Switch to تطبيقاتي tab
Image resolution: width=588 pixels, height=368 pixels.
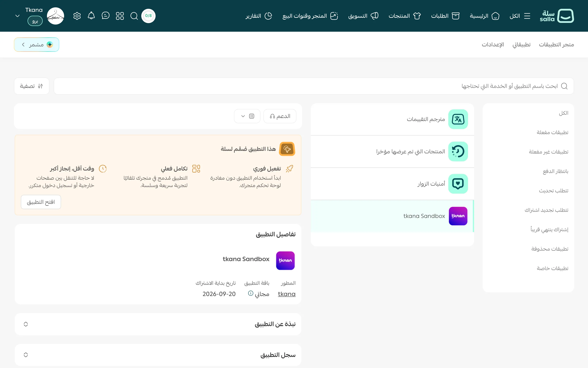521,45
